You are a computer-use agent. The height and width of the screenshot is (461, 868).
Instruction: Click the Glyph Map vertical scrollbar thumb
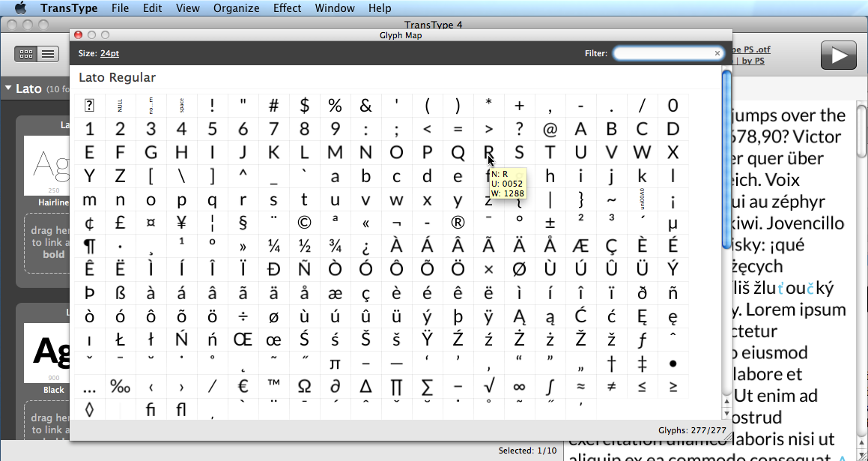point(727,160)
